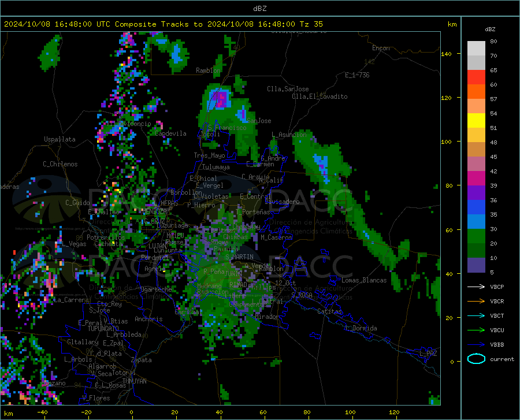Click the E_1-736 map label
This screenshot has height=420, width=520.
pyautogui.click(x=357, y=75)
